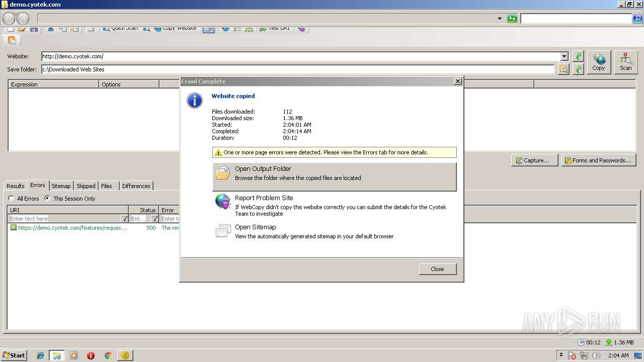Click the Forms and Passwords... button
The height and width of the screenshot is (362, 644).
(599, 160)
